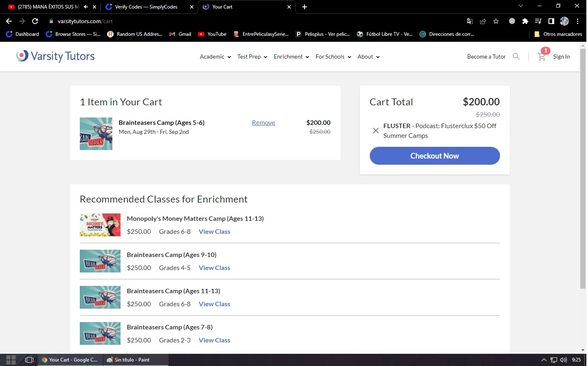Open the Fútbol Libre TV bookmark
Image resolution: width=588 pixels, height=366 pixels.
[x=385, y=34]
